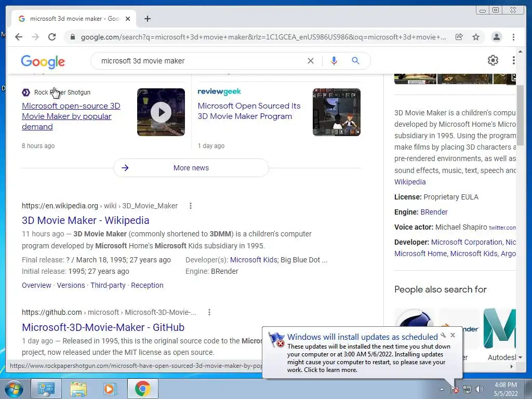
Task: Switch to Chrome on the taskbar
Action: [142, 389]
